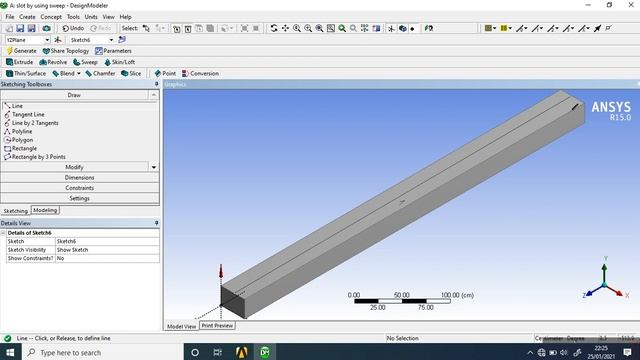This screenshot has width=640, height=360.
Task: Select Rectangle by 3 Points tool
Action: [35, 157]
